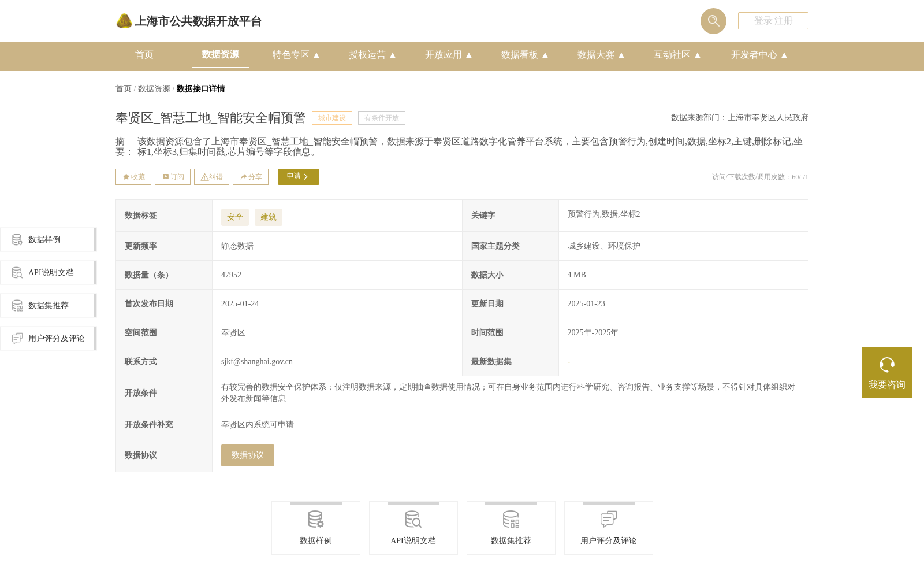Click the dataset title 奉贤区_智慧工地_智能安全帽预警

pyautogui.click(x=211, y=118)
